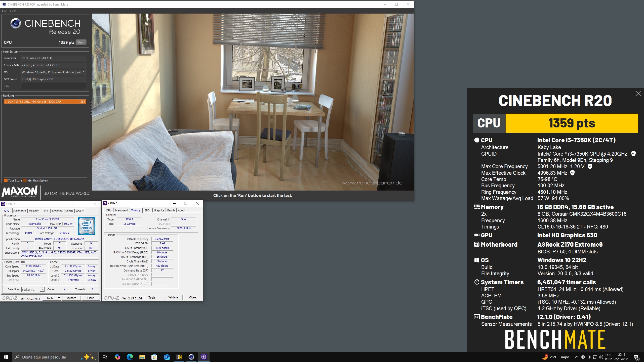
Task: Launch Copilot from the taskbar
Action: pyautogui.click(x=117, y=357)
